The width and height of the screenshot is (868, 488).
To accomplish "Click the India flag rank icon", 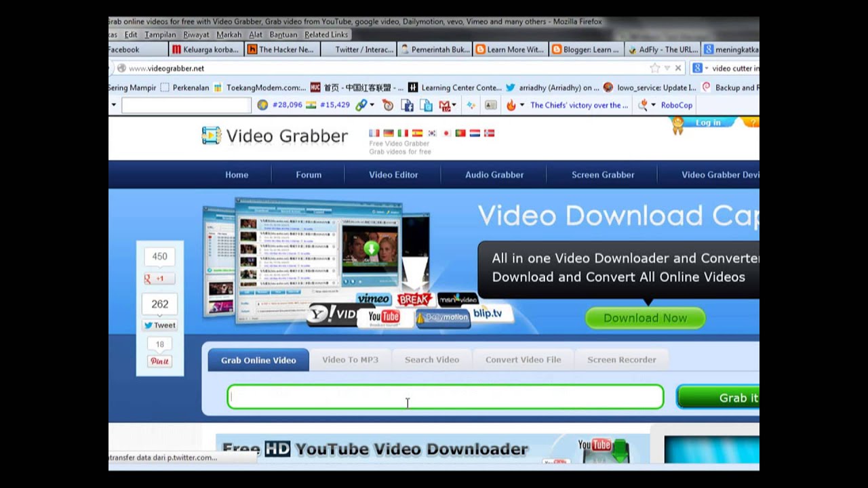I will coord(311,105).
